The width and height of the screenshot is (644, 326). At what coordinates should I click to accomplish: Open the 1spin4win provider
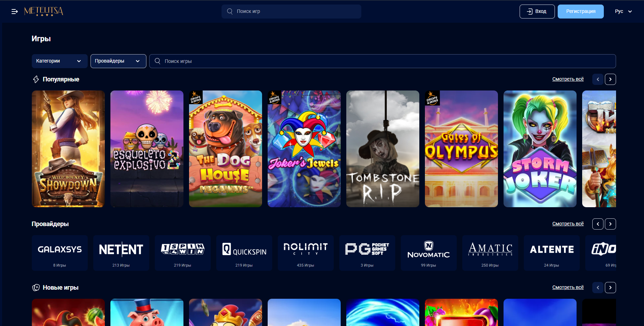pyautogui.click(x=183, y=253)
